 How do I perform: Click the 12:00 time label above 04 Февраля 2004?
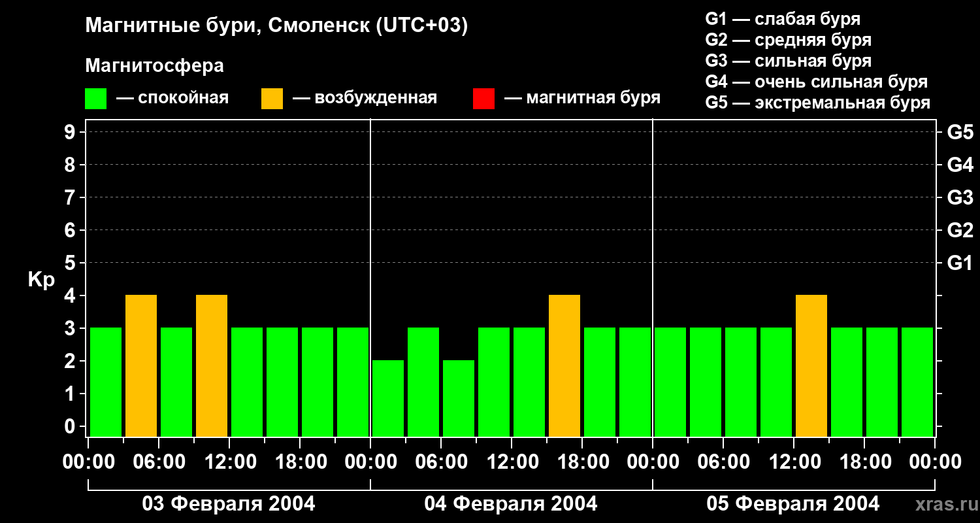512,462
